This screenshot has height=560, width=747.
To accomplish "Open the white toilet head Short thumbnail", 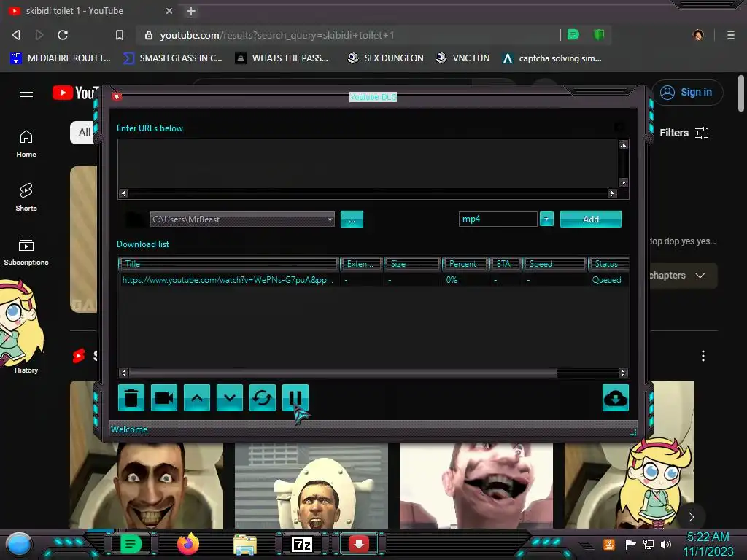I will pyautogui.click(x=311, y=486).
